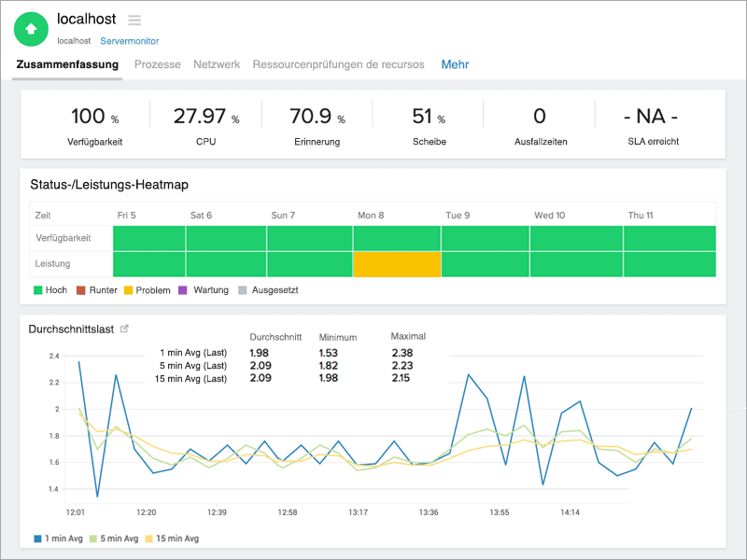This screenshot has width=747, height=560.
Task: Click the green up-status arrow icon
Action: tap(31, 28)
